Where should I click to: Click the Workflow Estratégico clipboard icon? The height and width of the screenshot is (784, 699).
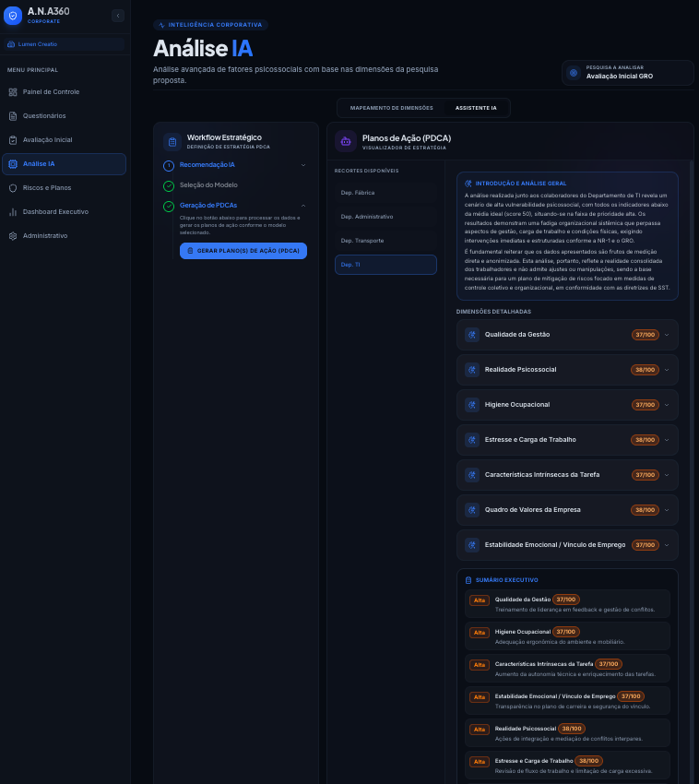[172, 142]
